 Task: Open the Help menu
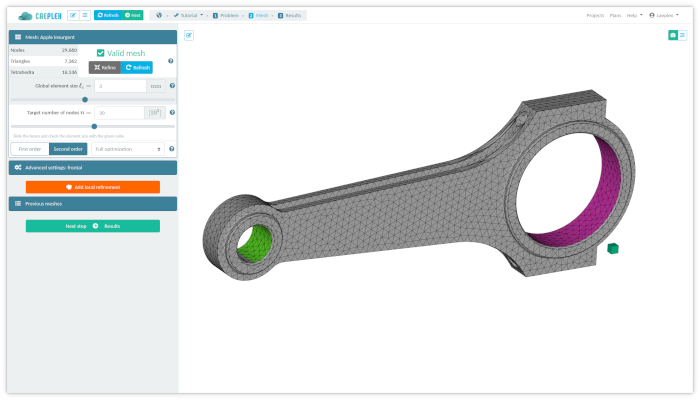click(633, 16)
